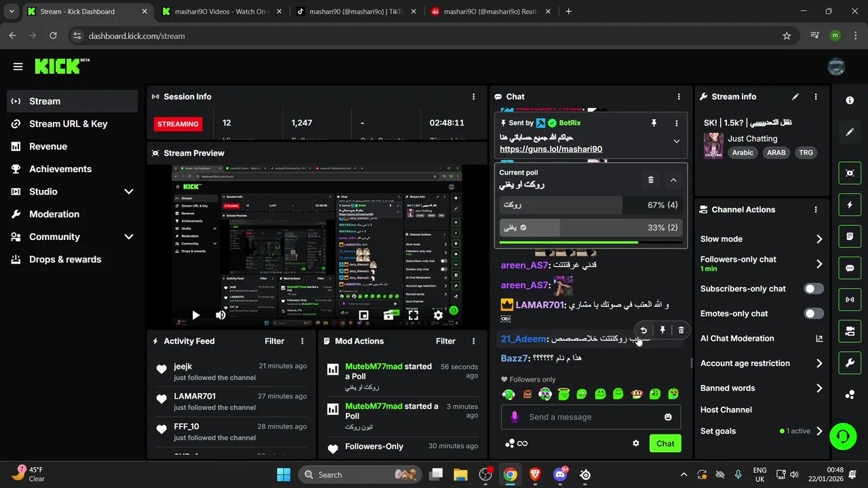868x488 pixels.
Task: Send message with green Chat button
Action: (665, 443)
